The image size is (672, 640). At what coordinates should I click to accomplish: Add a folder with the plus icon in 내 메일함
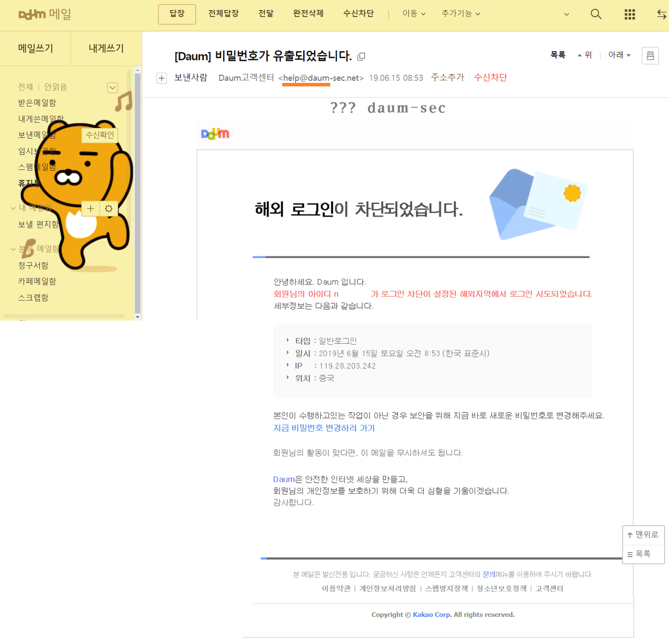coord(90,209)
